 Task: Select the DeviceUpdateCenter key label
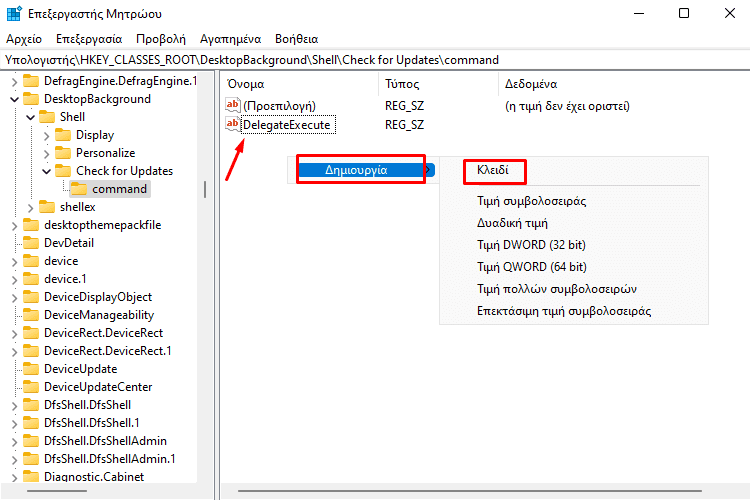tap(98, 387)
